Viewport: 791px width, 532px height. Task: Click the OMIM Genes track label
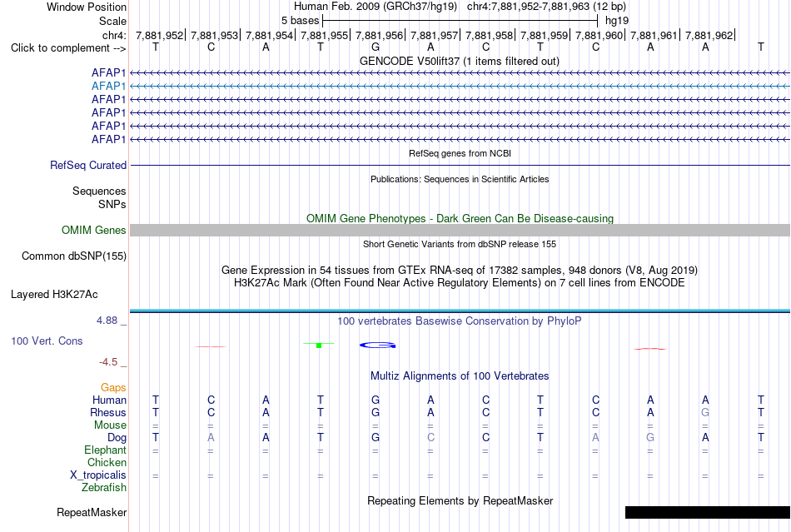[94, 230]
